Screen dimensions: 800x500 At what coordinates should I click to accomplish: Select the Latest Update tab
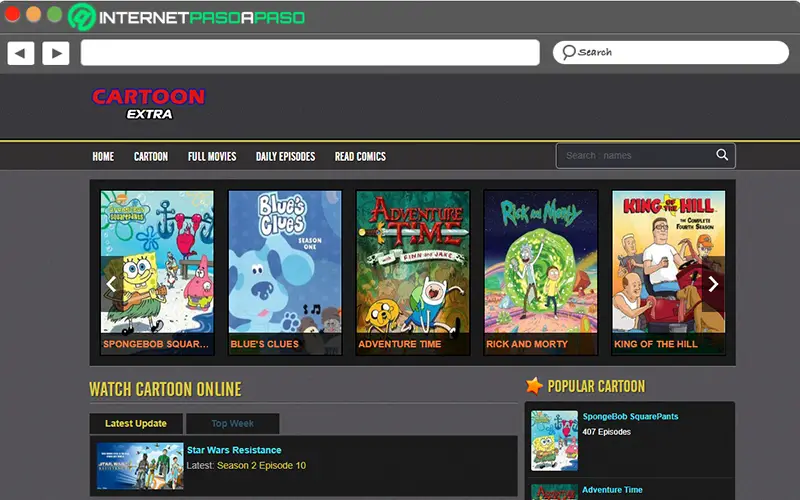pos(136,423)
